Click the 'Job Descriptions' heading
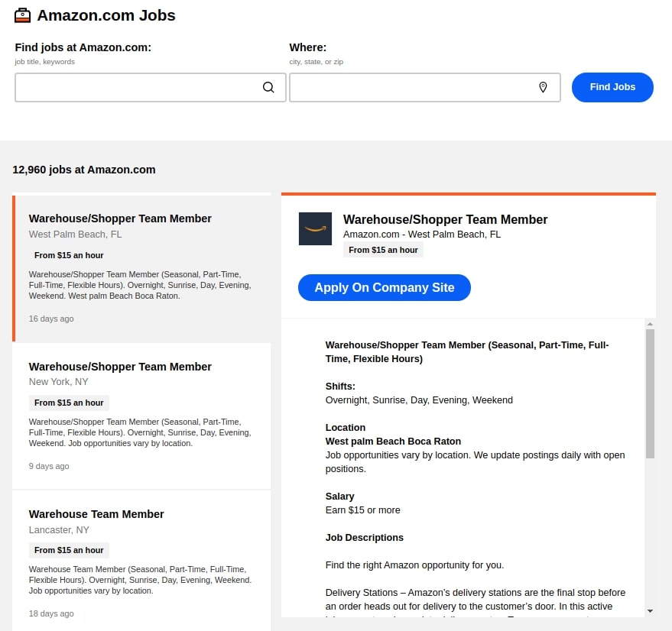The image size is (672, 631). coord(364,538)
